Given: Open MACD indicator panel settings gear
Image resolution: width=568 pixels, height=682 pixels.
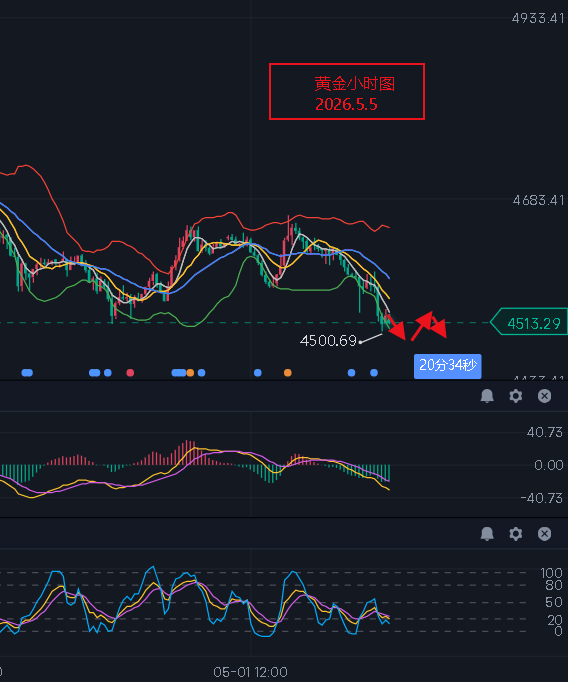Looking at the screenshot, I should click(516, 396).
